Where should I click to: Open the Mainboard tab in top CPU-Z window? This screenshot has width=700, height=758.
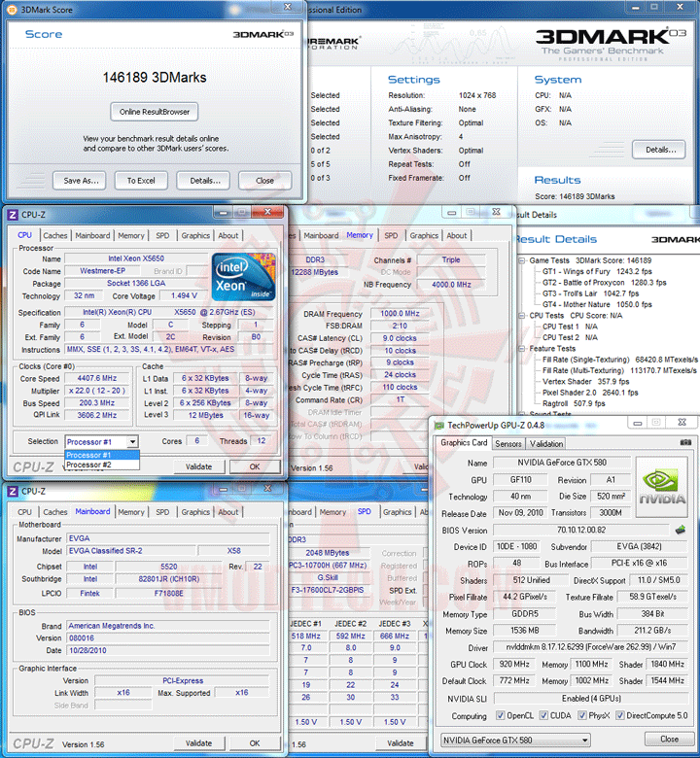(x=92, y=235)
